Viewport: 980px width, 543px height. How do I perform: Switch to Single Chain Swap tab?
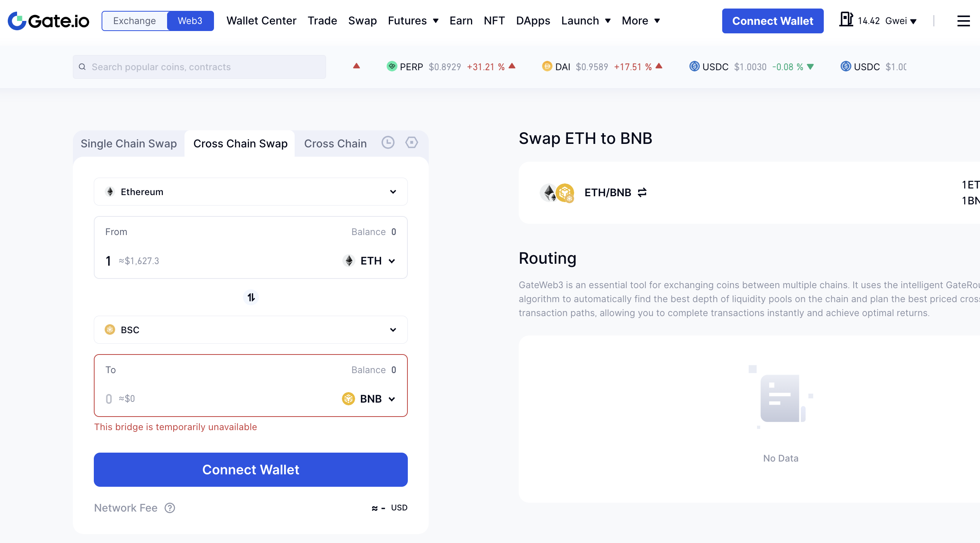(x=129, y=144)
